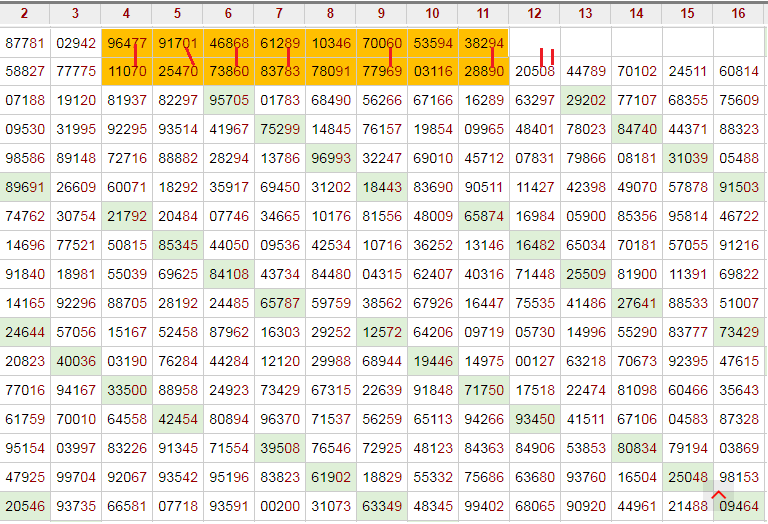Click the red caret marker above 09464
The height and width of the screenshot is (524, 768).
pyautogui.click(x=718, y=493)
